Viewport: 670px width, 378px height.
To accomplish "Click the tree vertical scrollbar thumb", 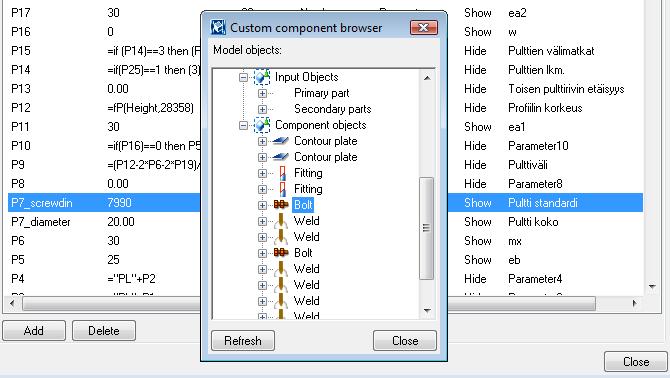I will (x=426, y=229).
